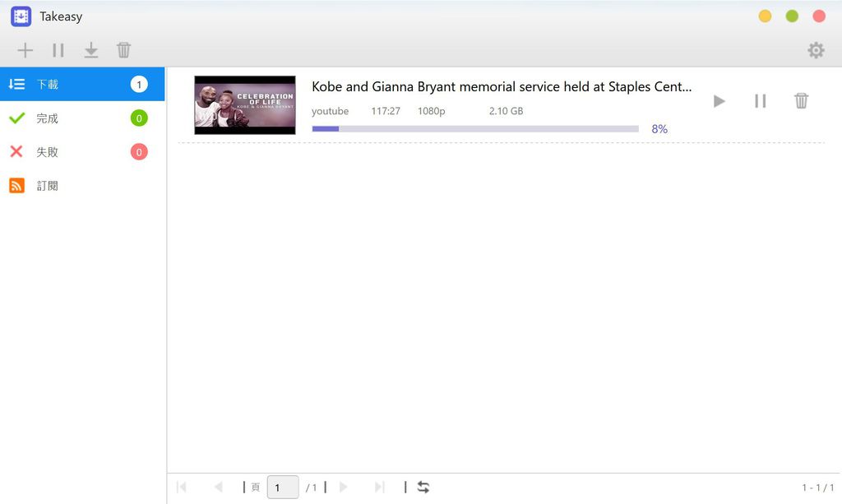This screenshot has width=842, height=504.
Task: Refresh the download list
Action: point(423,488)
